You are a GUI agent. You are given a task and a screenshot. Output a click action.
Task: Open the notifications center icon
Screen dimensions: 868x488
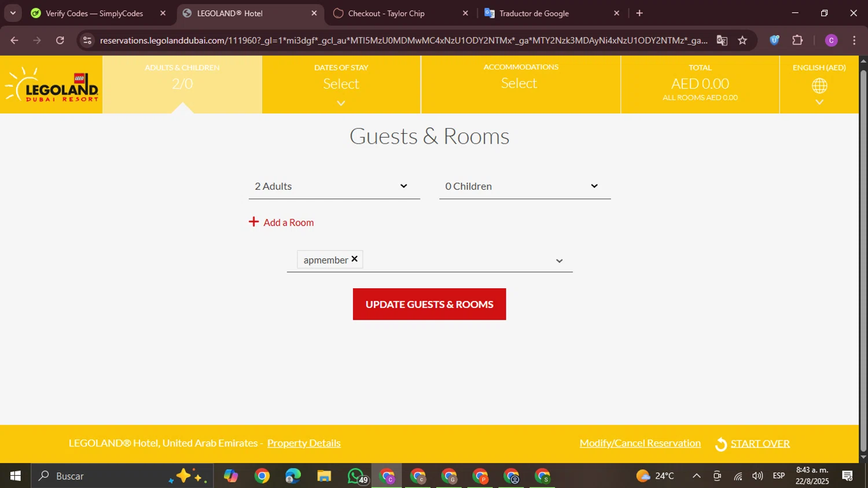click(848, 476)
